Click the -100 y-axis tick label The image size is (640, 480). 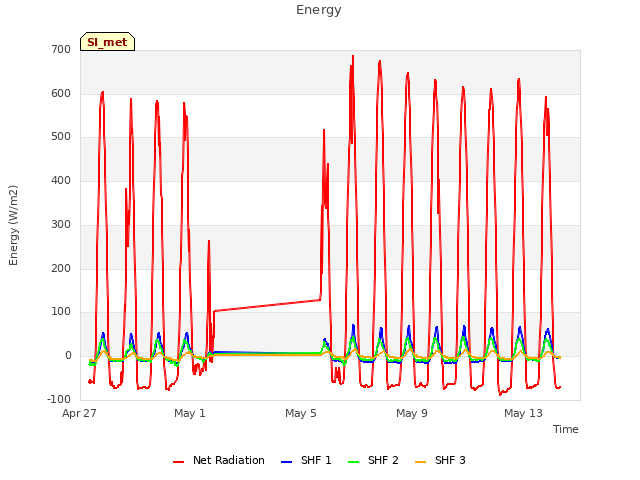click(x=59, y=399)
